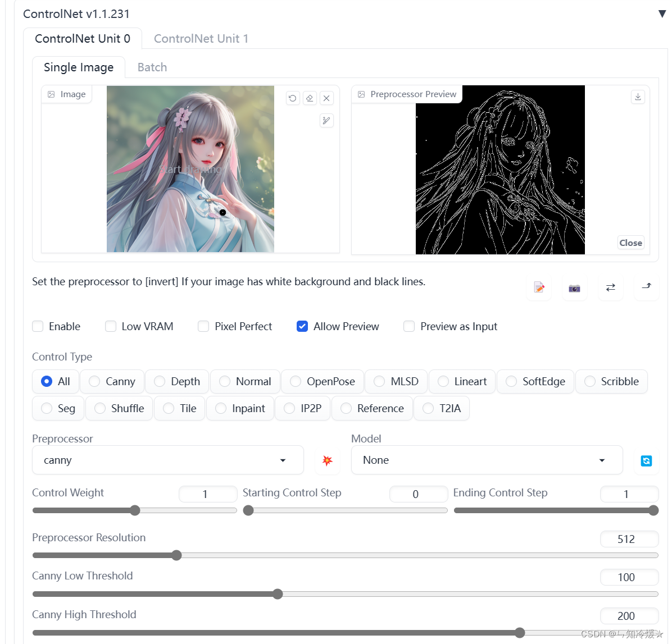Viewport: 672px width, 644px height.
Task: Click the Preprocessor Resolution 512 field
Action: (629, 539)
